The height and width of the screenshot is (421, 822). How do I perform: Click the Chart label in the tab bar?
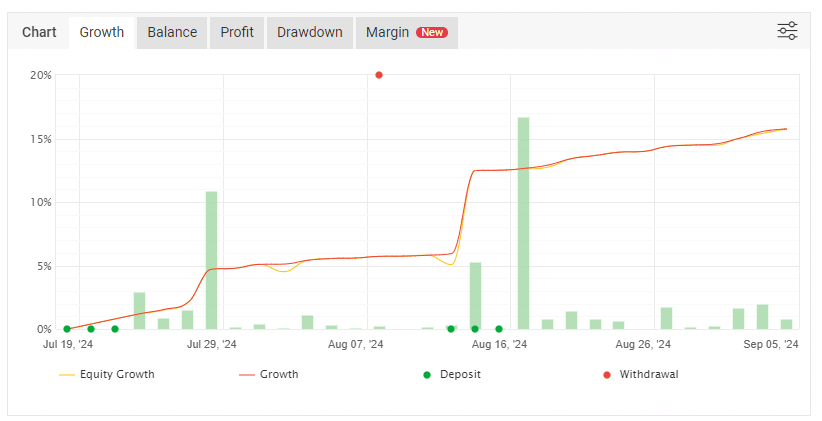coord(39,32)
